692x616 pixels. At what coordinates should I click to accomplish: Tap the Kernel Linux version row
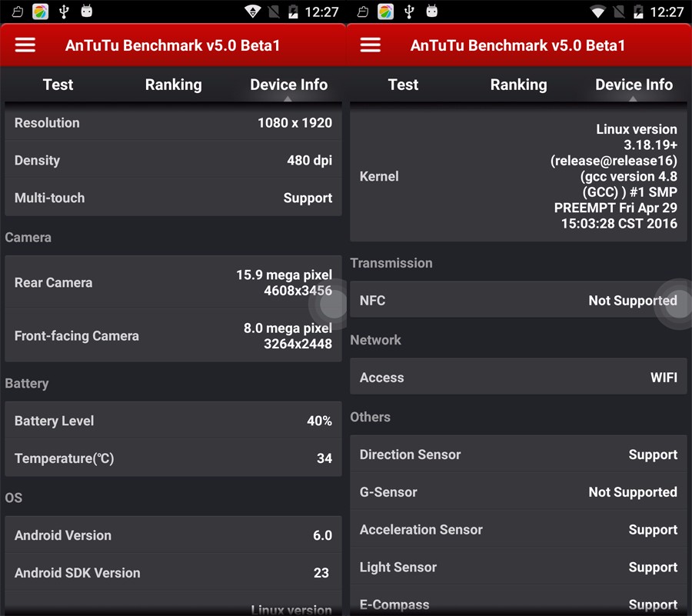click(518, 176)
